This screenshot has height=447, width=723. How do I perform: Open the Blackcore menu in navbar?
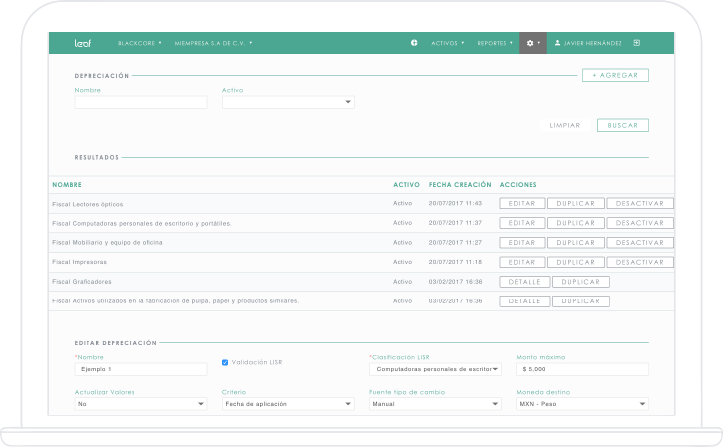(x=139, y=44)
